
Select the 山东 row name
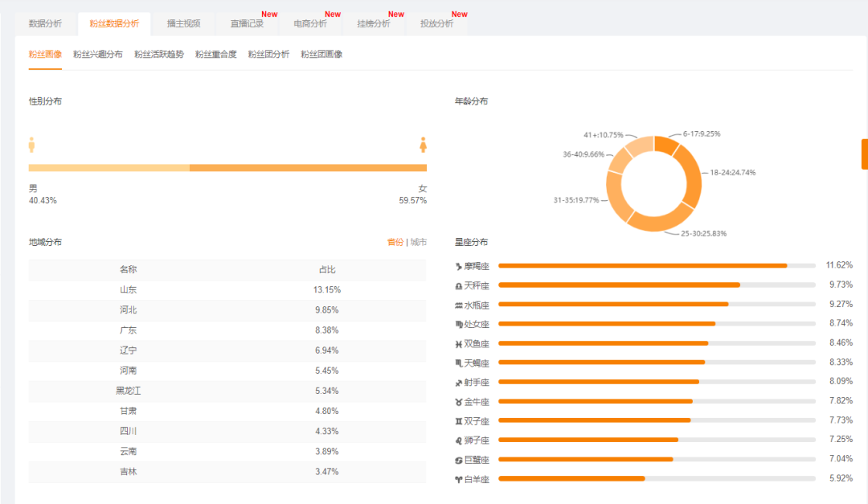128,289
